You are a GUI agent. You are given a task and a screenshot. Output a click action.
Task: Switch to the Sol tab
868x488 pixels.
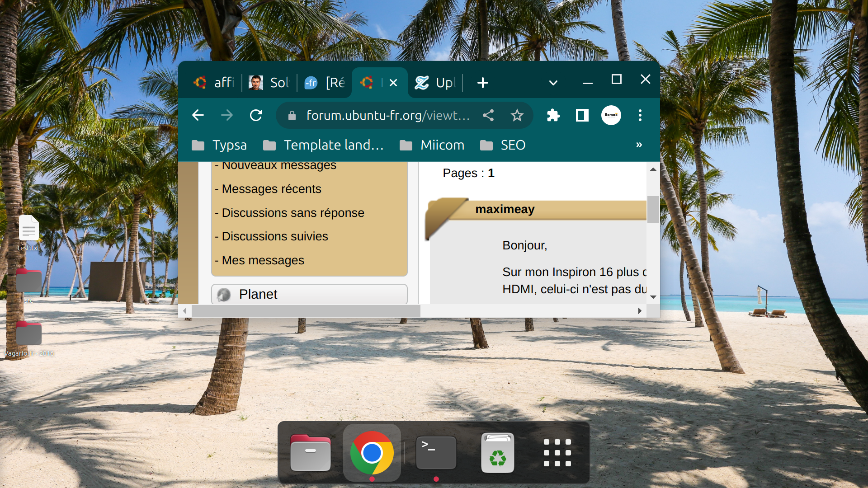tap(269, 83)
